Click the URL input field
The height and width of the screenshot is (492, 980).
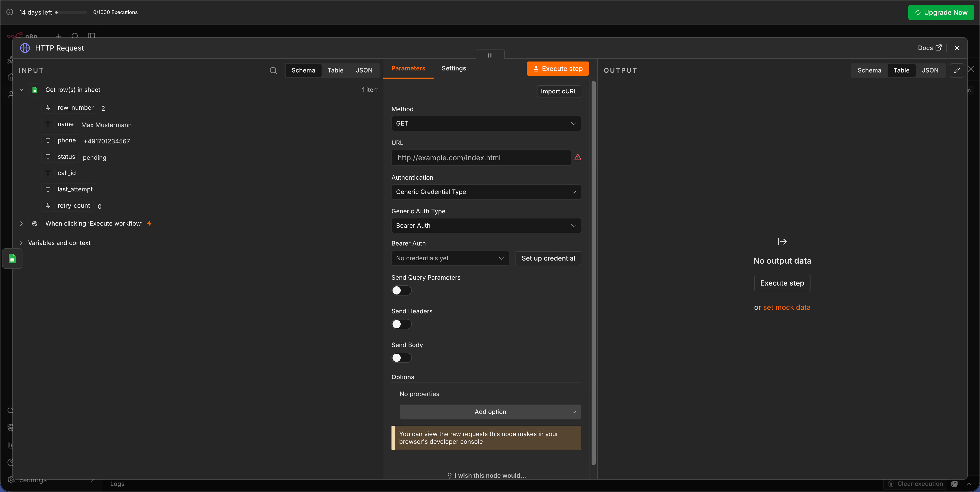coord(481,158)
